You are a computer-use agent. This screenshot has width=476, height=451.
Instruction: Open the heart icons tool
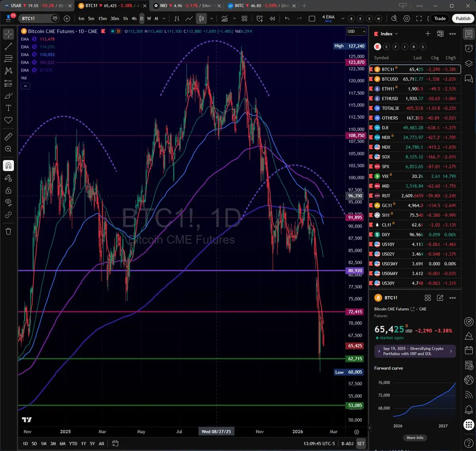(x=8, y=120)
